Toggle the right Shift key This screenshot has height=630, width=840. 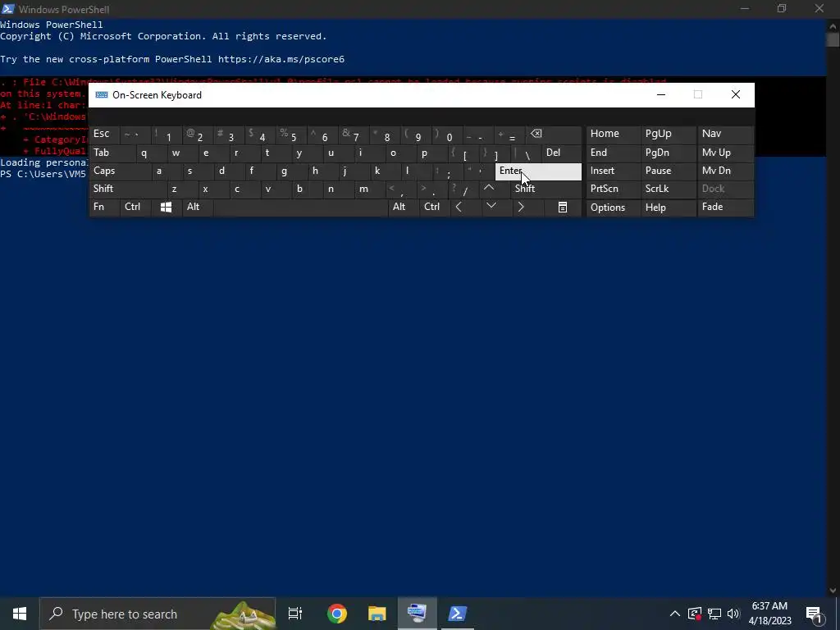(546, 189)
